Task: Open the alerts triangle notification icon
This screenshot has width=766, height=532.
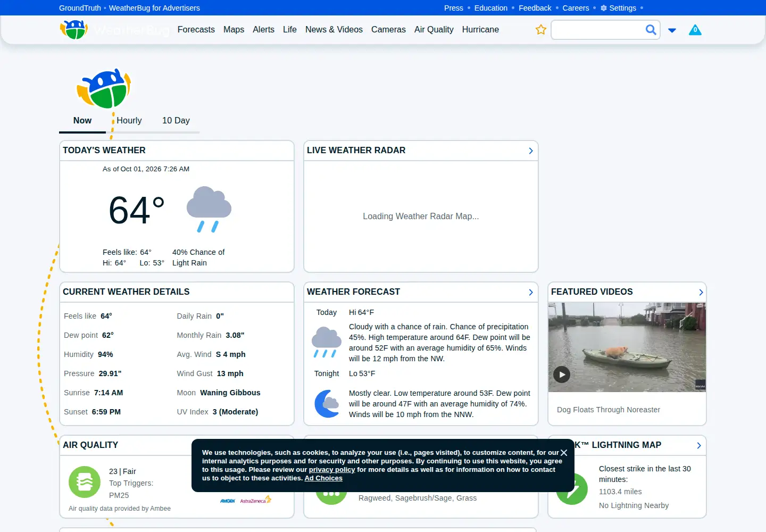Action: [x=695, y=30]
